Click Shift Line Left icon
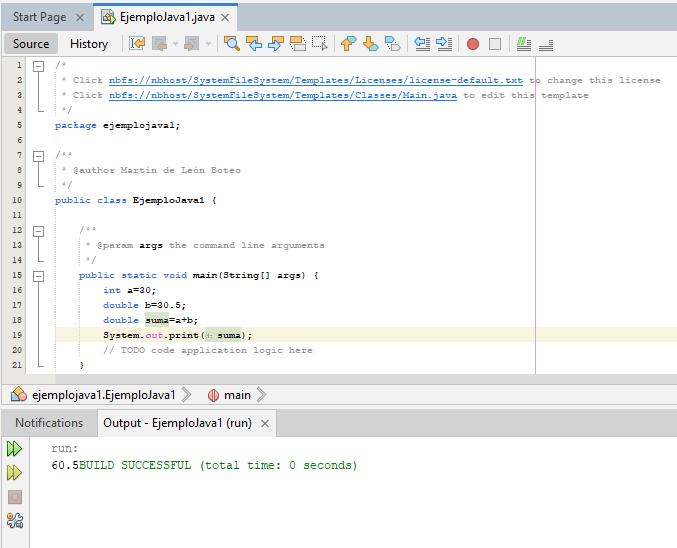This screenshot has height=548, width=677. (422, 44)
